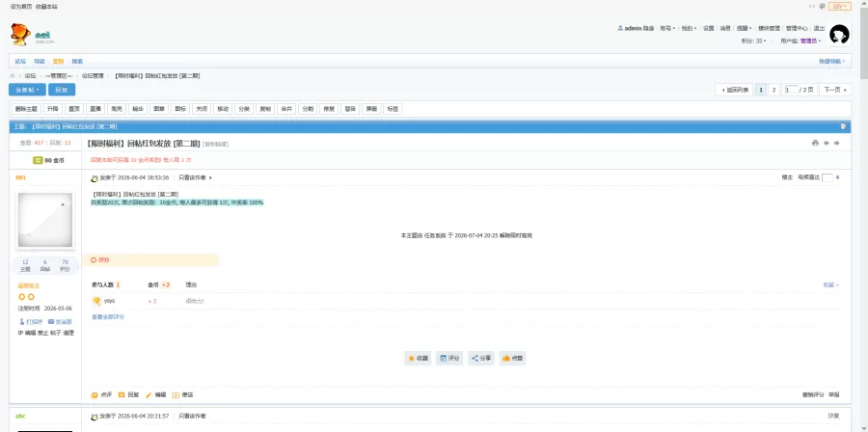Click the poster icon before 001 post date

point(95,178)
